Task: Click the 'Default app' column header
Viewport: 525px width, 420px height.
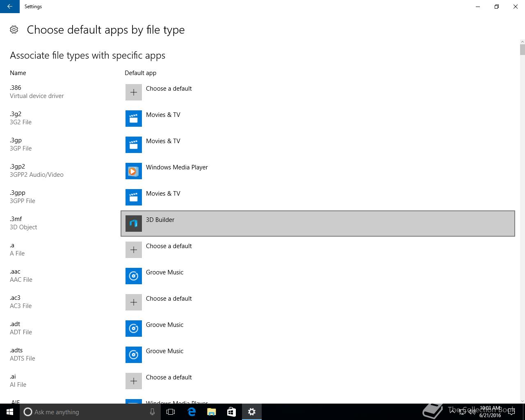Action: [x=140, y=73]
